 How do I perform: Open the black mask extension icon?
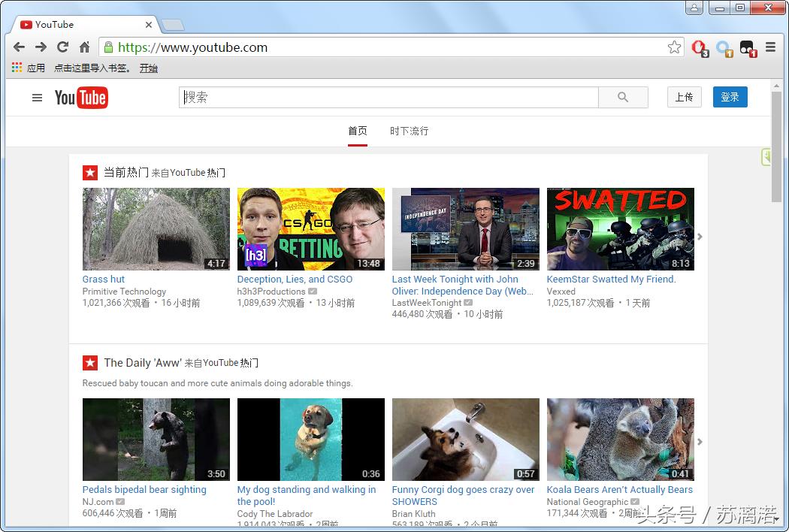748,48
